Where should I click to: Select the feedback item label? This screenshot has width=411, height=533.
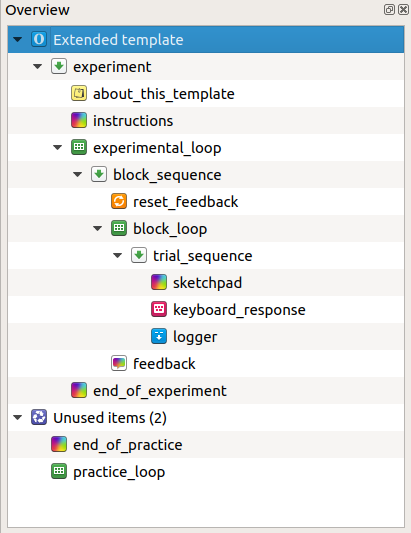coord(164,364)
